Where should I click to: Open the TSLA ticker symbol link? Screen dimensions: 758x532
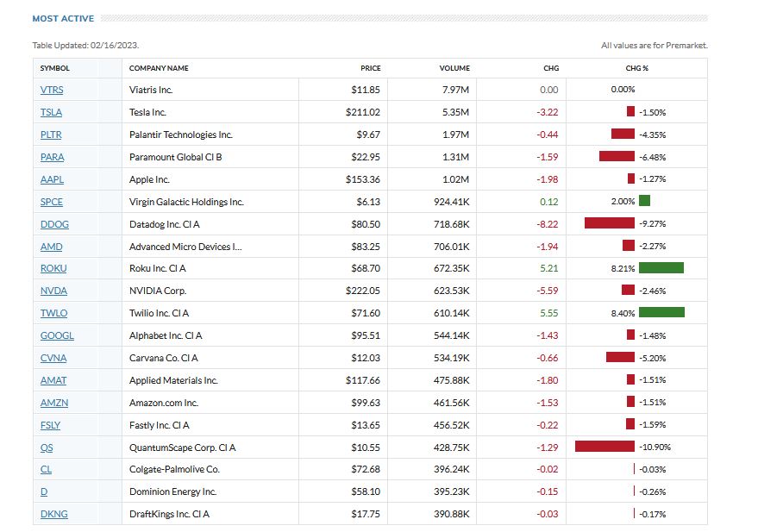tap(52, 112)
